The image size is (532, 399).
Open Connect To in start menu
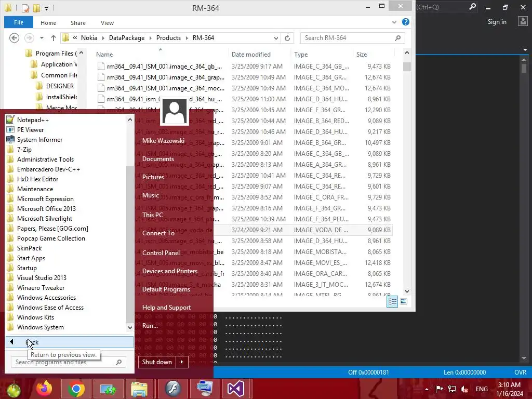tap(158, 233)
